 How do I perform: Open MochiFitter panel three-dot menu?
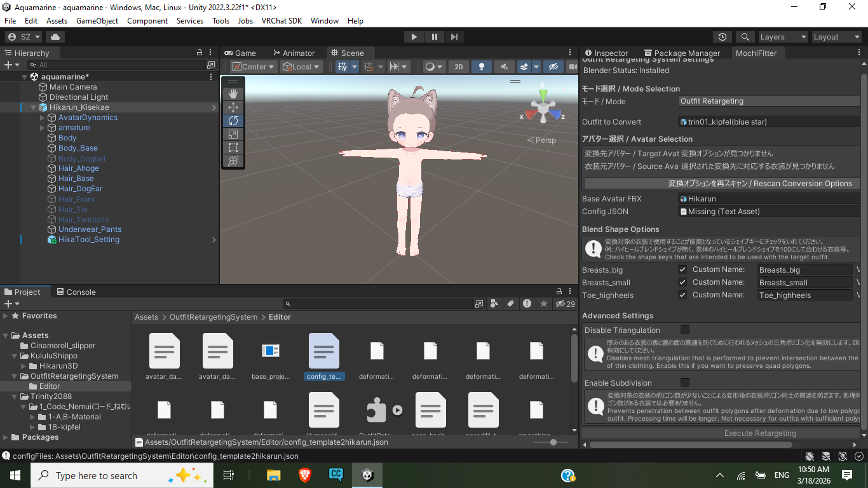(x=859, y=53)
